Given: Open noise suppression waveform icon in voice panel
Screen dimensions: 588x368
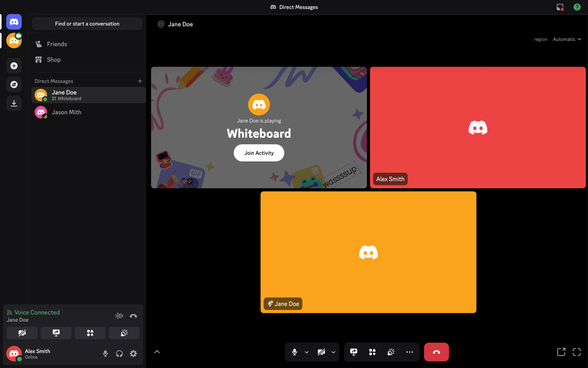Looking at the screenshot, I should click(x=119, y=316).
